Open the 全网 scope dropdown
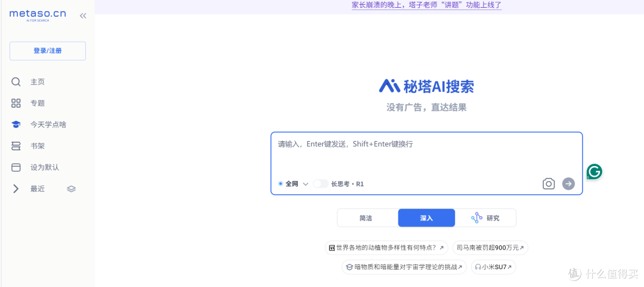Screen dimensions: 644x287 pyautogui.click(x=293, y=183)
